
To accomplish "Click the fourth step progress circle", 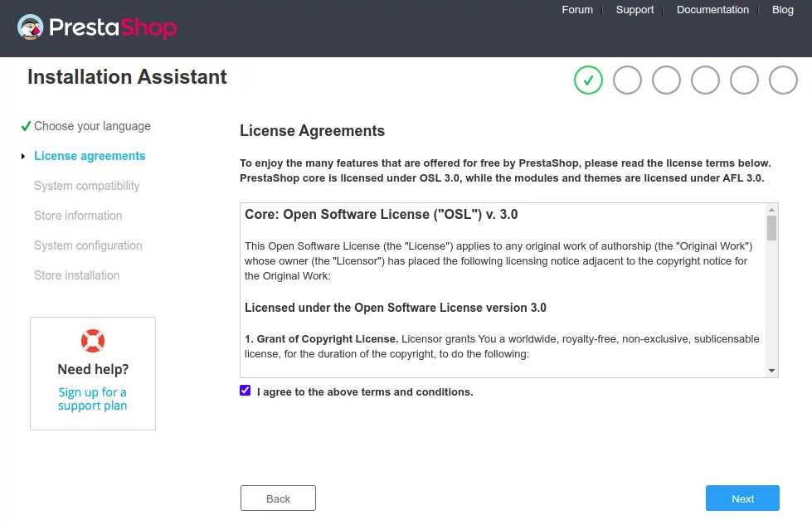I will pos(705,80).
